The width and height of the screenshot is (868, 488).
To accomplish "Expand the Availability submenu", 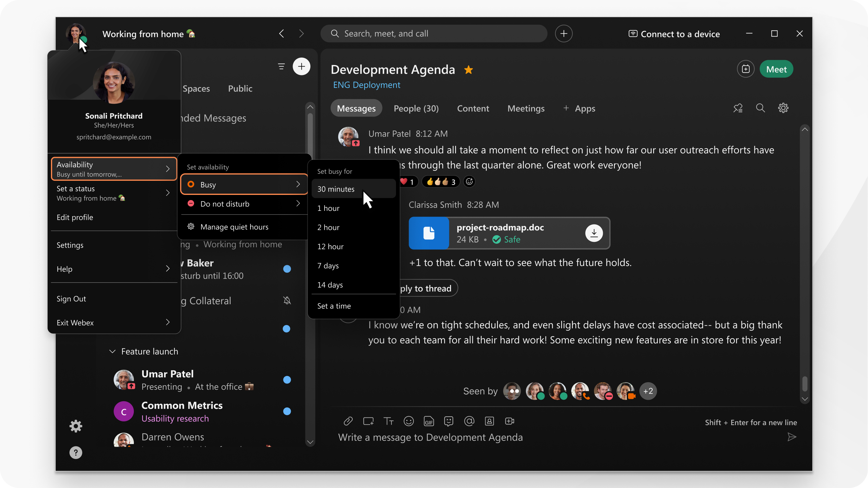I will 113,169.
